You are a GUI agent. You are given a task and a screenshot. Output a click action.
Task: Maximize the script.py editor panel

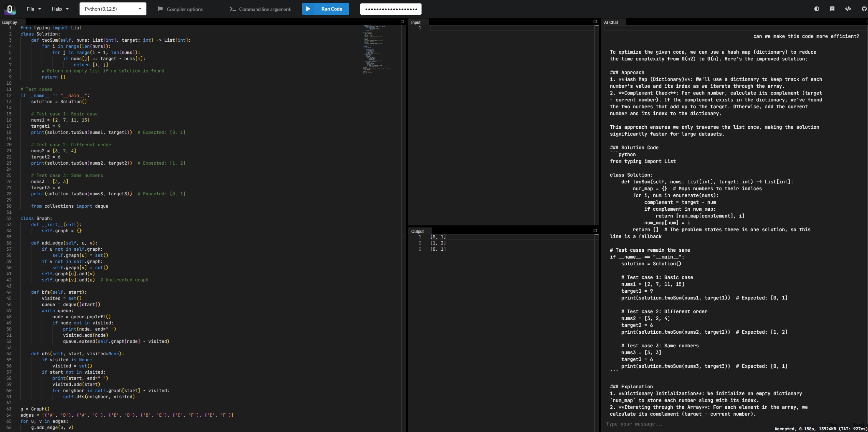[x=402, y=22]
